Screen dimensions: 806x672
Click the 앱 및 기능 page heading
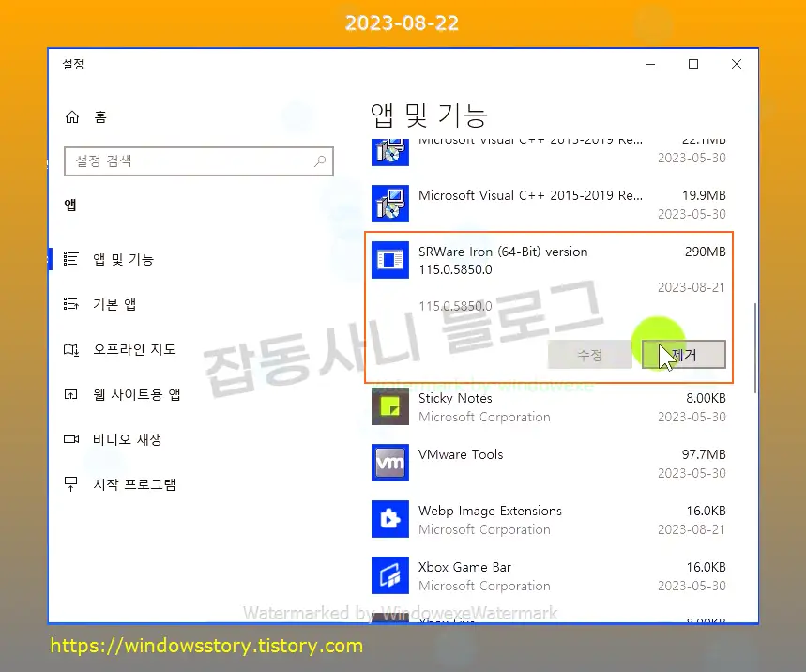tap(429, 115)
